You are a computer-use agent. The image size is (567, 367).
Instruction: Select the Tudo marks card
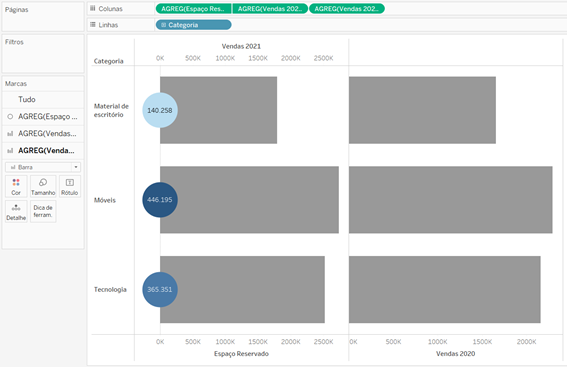pos(43,99)
